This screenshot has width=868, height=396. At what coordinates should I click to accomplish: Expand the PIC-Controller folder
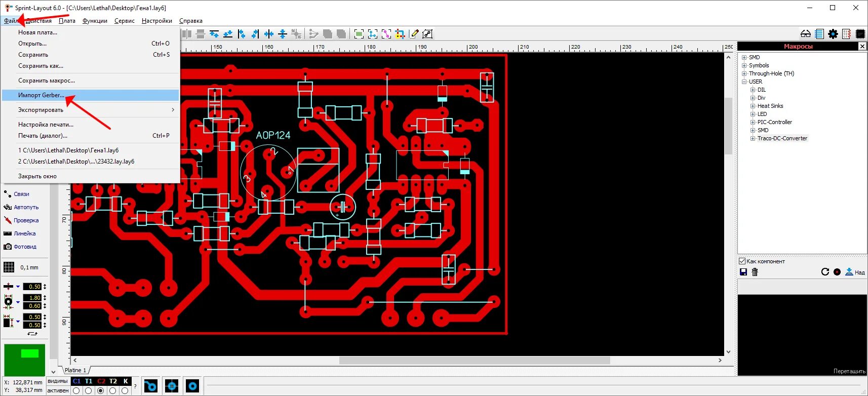[753, 122]
